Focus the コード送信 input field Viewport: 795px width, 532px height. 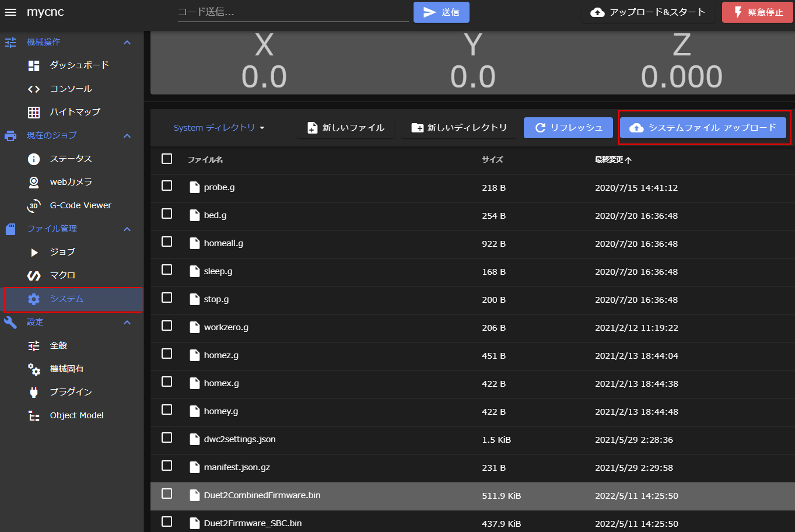pos(293,12)
